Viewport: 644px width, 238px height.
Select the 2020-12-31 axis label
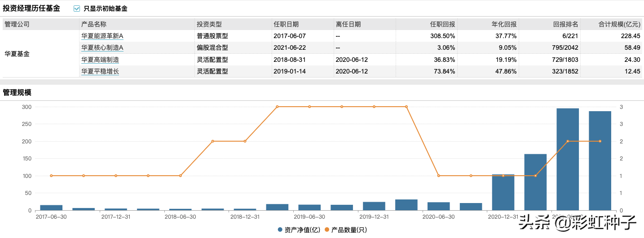click(503, 216)
